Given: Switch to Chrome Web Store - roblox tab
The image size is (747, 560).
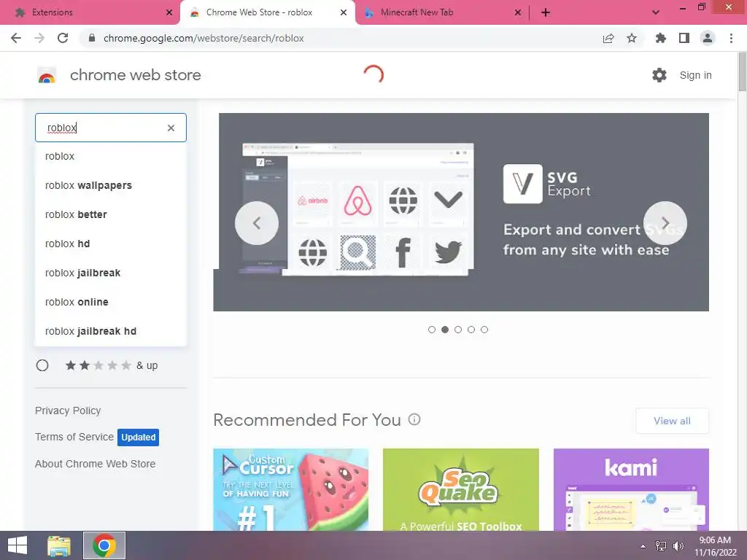Looking at the screenshot, I should (268, 12).
